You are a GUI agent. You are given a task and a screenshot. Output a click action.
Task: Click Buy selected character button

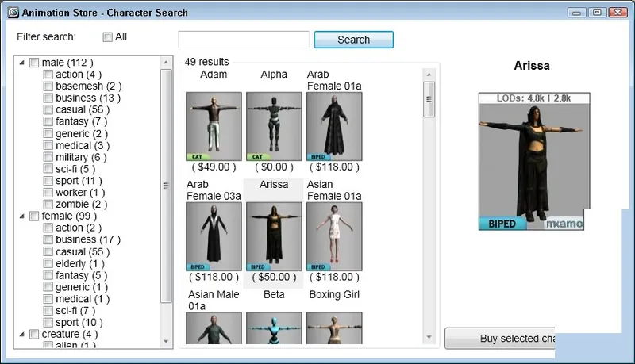tap(500, 338)
